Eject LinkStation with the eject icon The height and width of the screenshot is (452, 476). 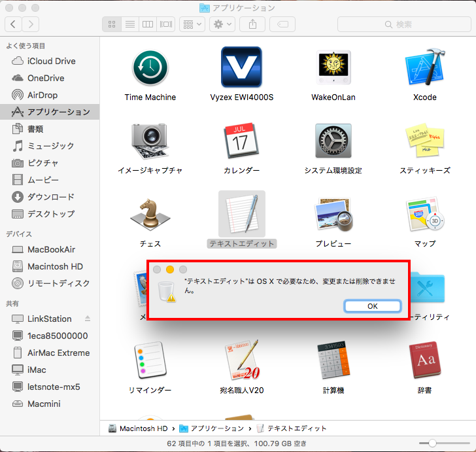click(x=88, y=319)
